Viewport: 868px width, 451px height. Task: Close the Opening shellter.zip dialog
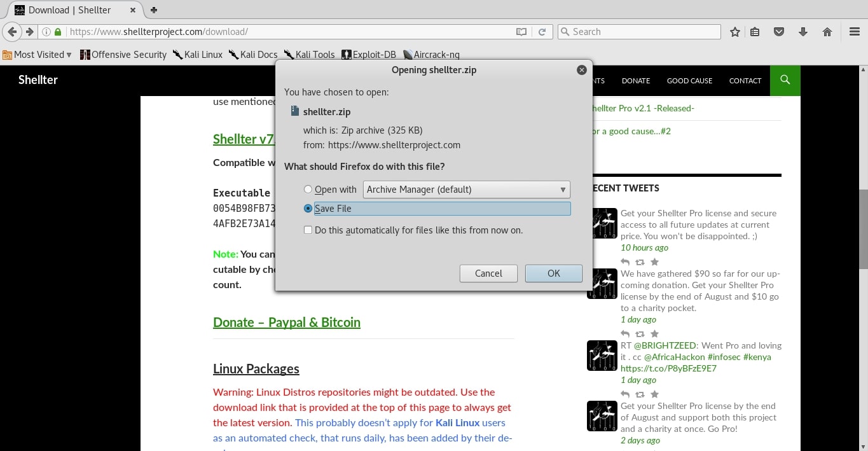[581, 70]
